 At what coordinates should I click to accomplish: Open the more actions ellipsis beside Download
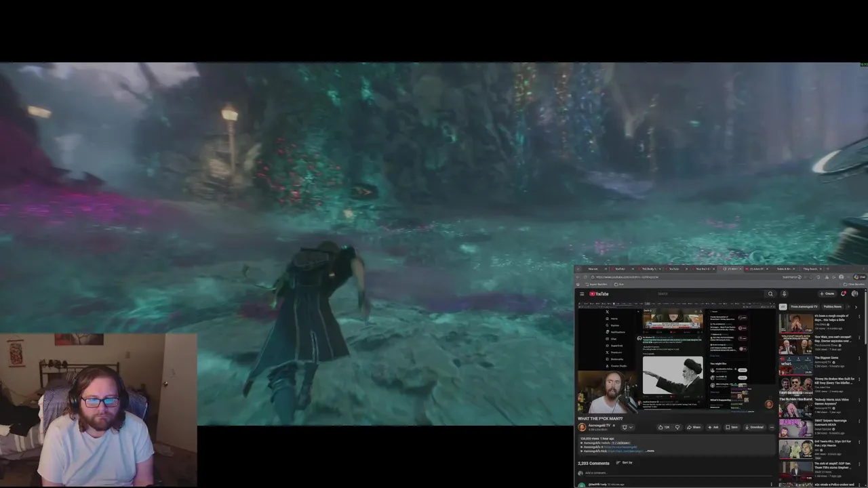pyautogui.click(x=772, y=427)
